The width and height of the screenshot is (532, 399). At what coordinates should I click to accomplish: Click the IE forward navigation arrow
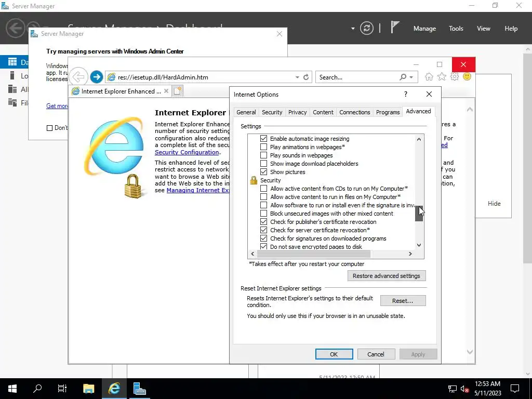96,77
